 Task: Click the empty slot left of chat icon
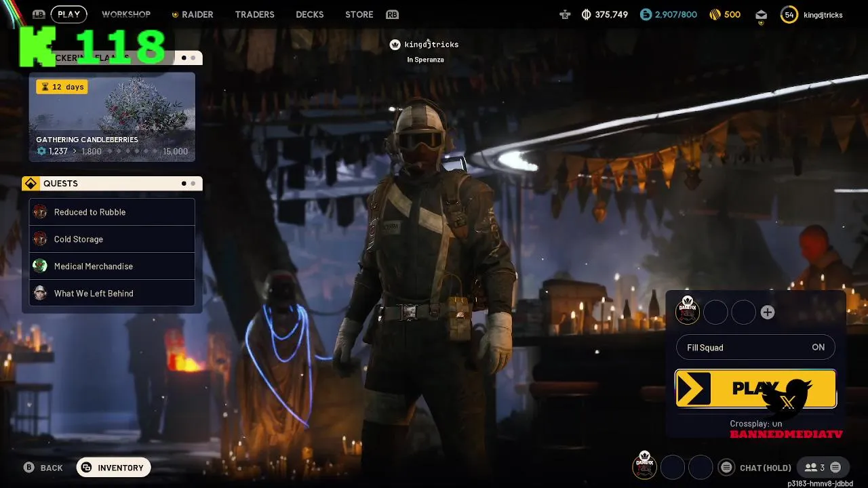pos(701,468)
